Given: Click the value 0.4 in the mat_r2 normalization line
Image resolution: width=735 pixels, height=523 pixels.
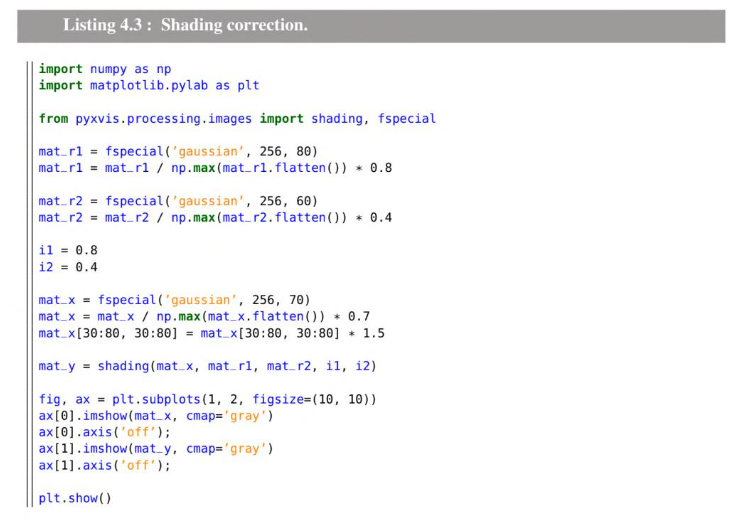Looking at the screenshot, I should pos(381,217).
